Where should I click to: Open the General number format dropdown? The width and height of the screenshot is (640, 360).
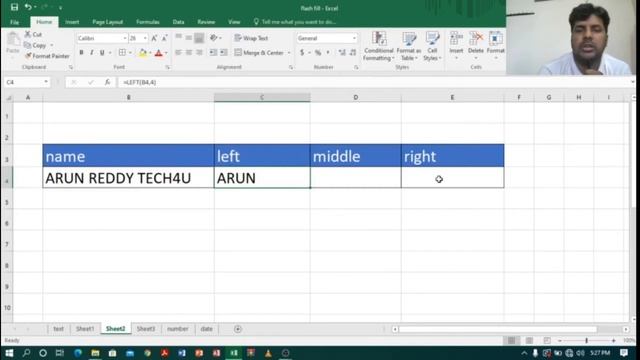click(x=354, y=38)
